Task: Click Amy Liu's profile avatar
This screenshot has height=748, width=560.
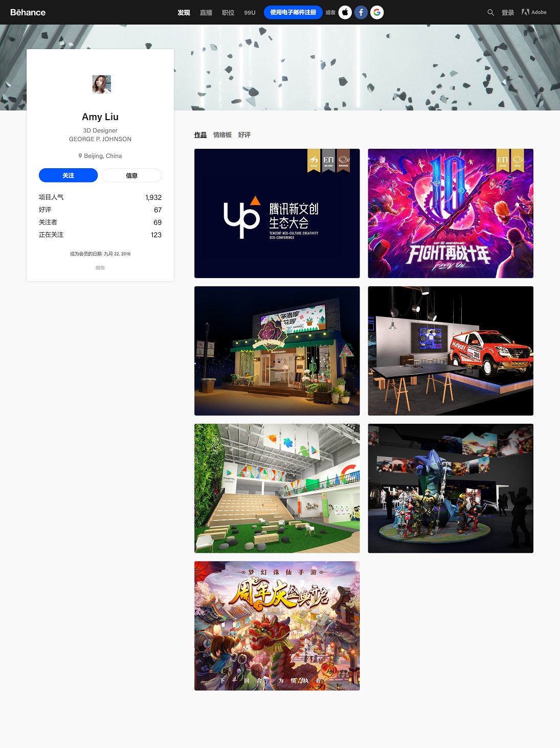Action: [x=101, y=84]
